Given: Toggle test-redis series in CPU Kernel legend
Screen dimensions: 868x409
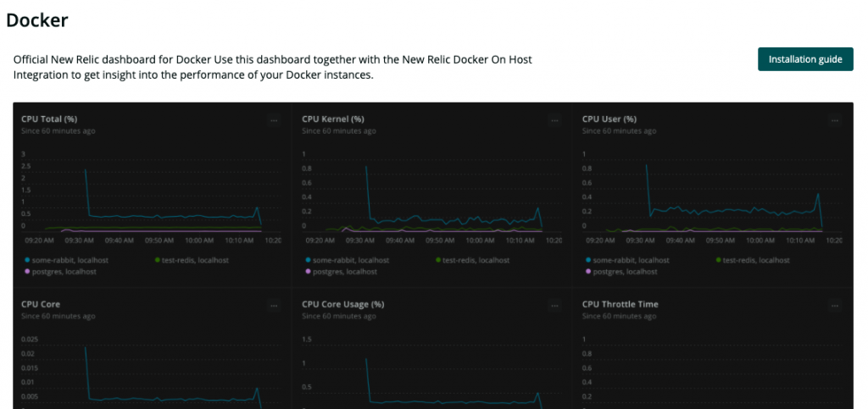Looking at the screenshot, I should click(472, 260).
